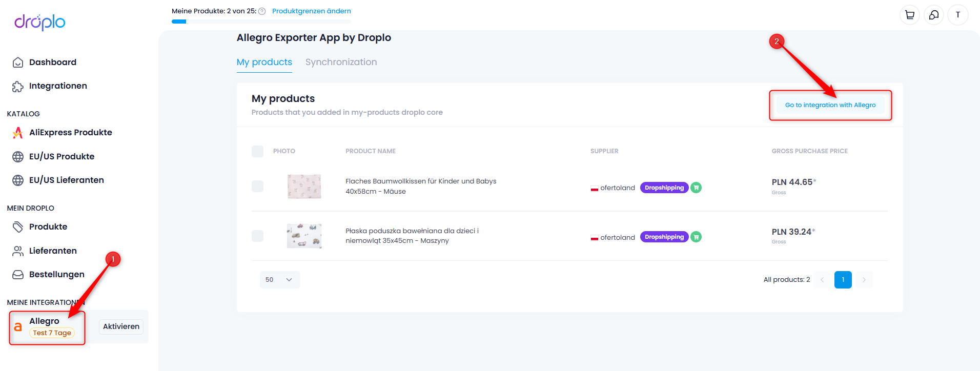The image size is (980, 371).
Task: Check the Flaches Baumwollkissen product checkbox
Action: [257, 186]
